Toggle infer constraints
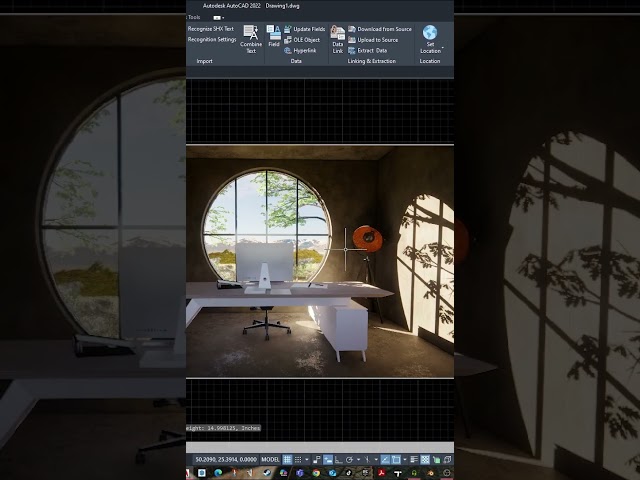 [317, 460]
